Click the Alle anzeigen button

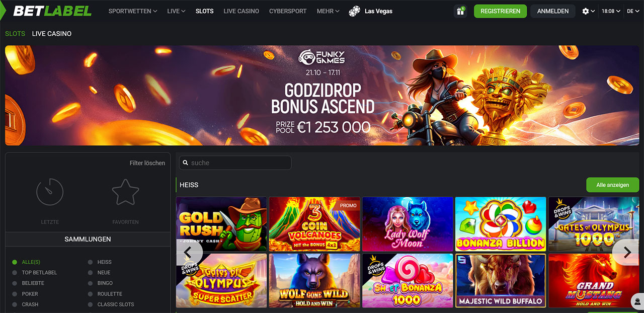612,185
